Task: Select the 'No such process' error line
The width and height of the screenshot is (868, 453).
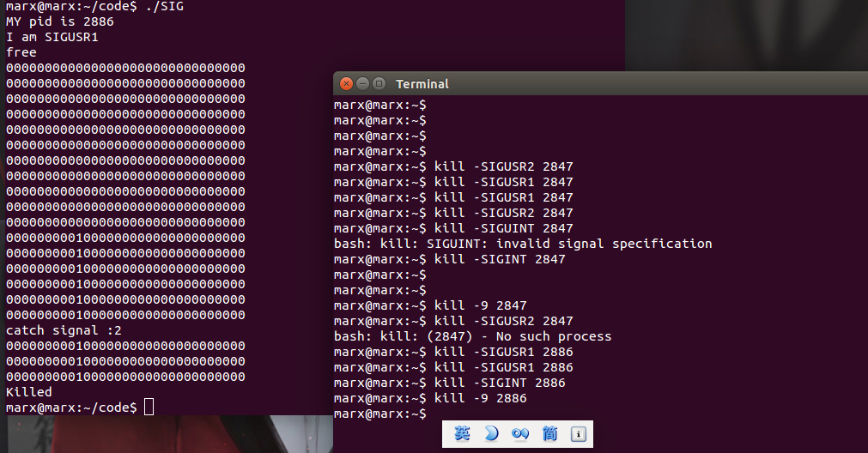Action: click(473, 337)
